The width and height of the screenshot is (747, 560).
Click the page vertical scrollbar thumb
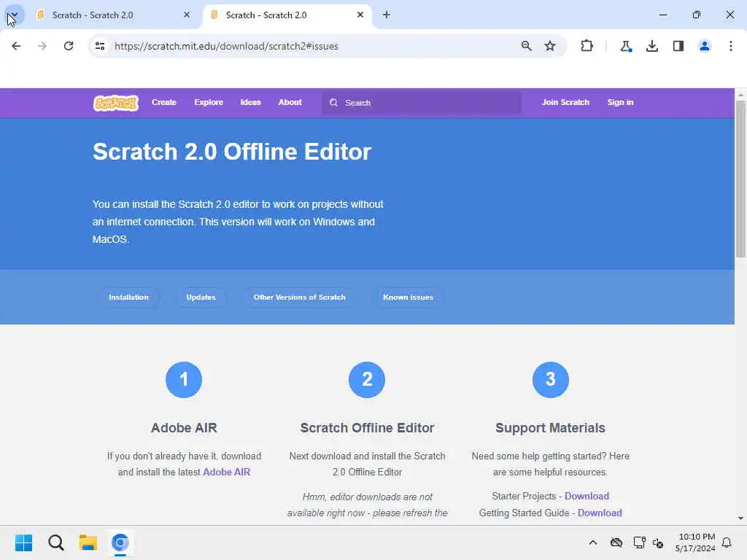[740, 179]
